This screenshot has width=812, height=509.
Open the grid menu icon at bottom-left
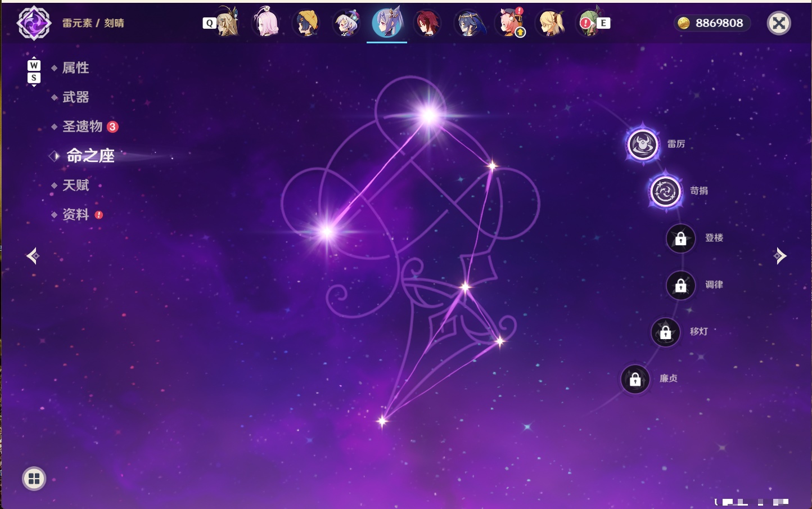(x=34, y=479)
